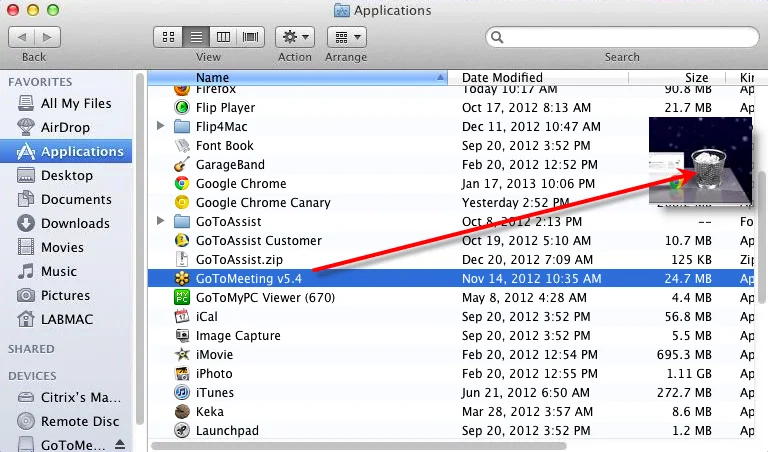Click the Launchpad rocket icon

pyautogui.click(x=182, y=431)
